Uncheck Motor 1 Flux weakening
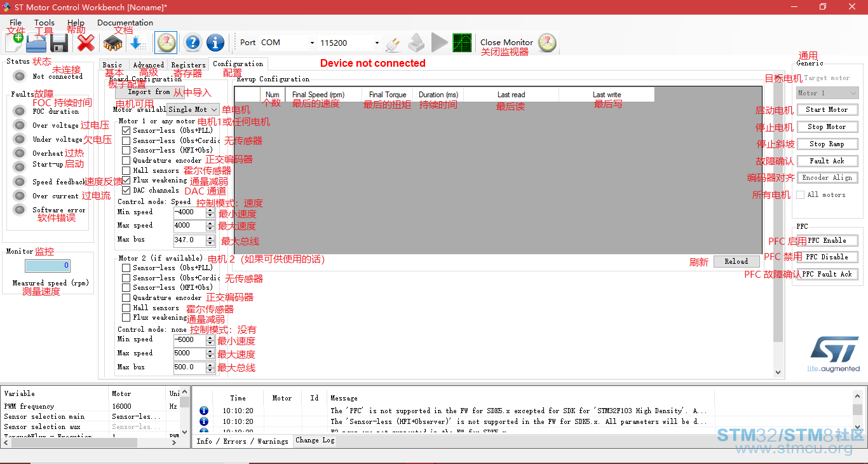The height and width of the screenshot is (464, 868). pos(126,180)
